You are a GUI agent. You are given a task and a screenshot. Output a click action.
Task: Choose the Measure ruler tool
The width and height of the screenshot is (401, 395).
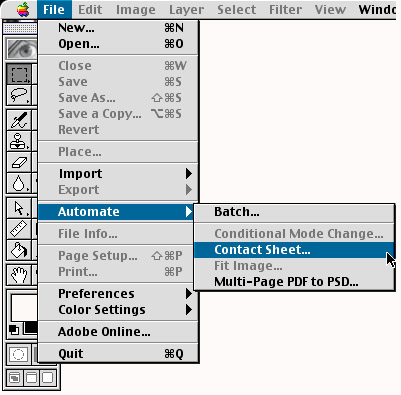pos(19,229)
